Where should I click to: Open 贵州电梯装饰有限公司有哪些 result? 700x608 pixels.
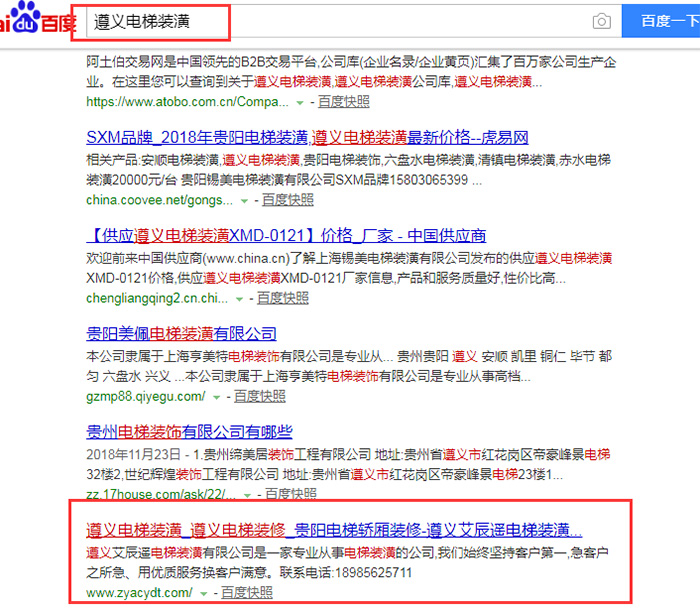point(190,432)
